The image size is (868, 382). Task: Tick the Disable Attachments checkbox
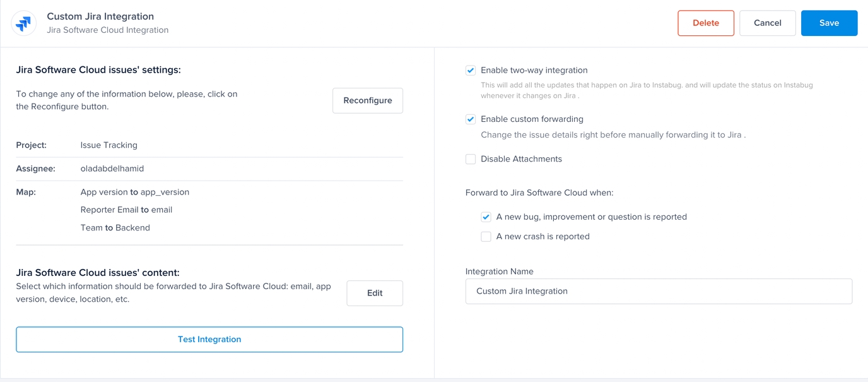[471, 159]
